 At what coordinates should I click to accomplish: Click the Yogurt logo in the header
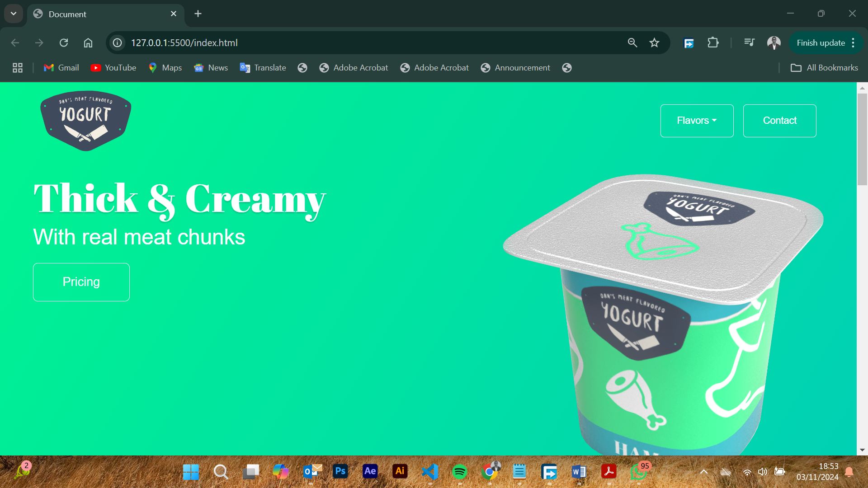(x=86, y=121)
